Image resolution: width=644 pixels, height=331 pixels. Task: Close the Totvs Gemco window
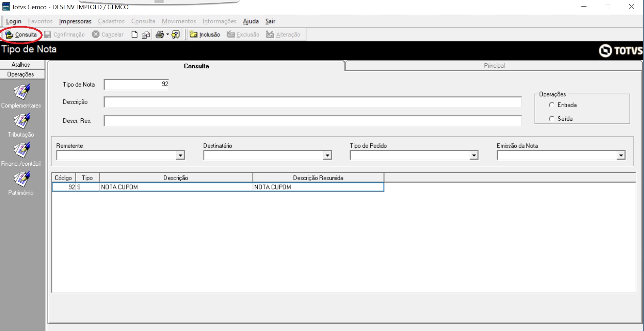pos(631,7)
